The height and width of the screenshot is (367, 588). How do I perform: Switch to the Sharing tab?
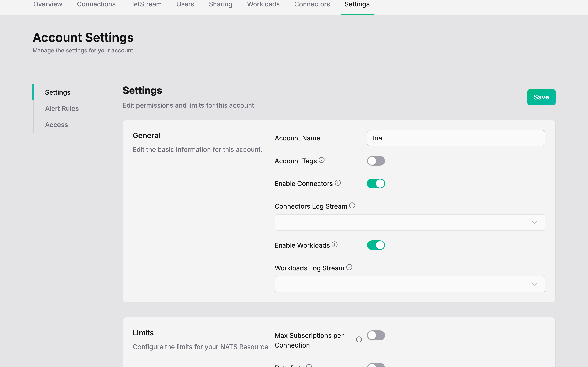pyautogui.click(x=220, y=4)
